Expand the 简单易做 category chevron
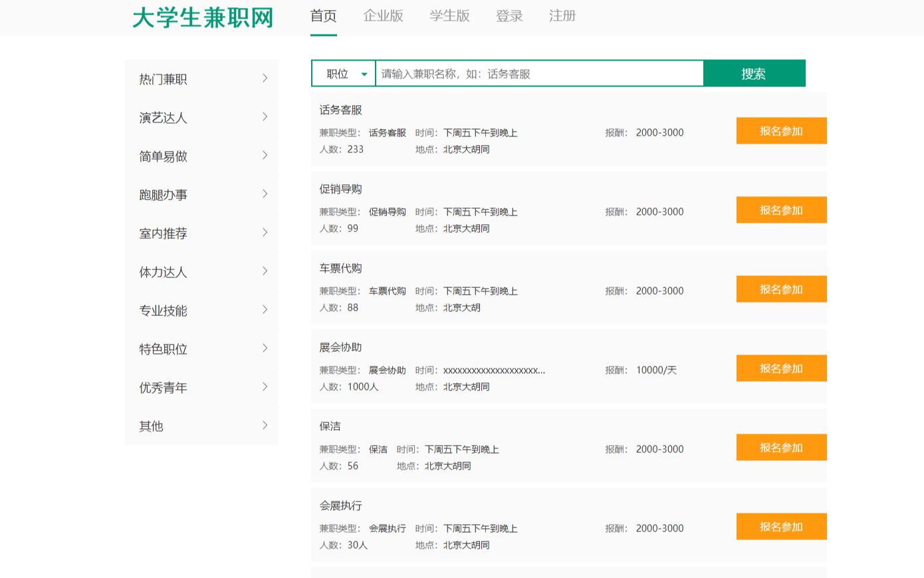This screenshot has width=924, height=578. click(x=265, y=156)
